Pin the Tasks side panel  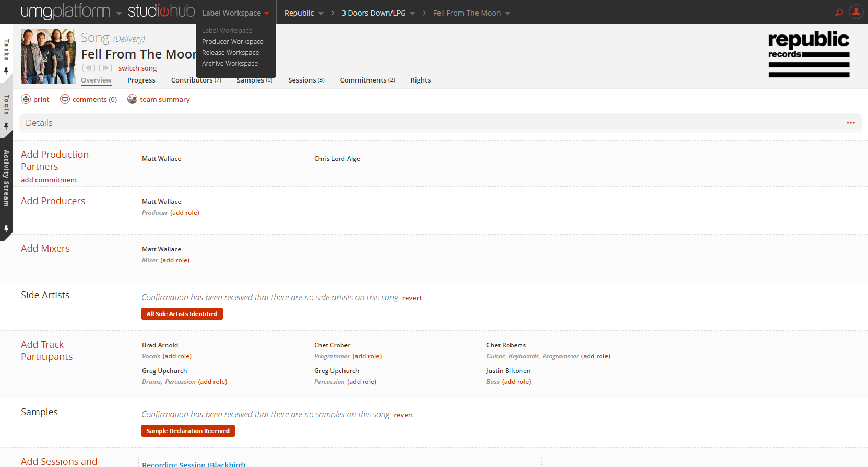6,71
